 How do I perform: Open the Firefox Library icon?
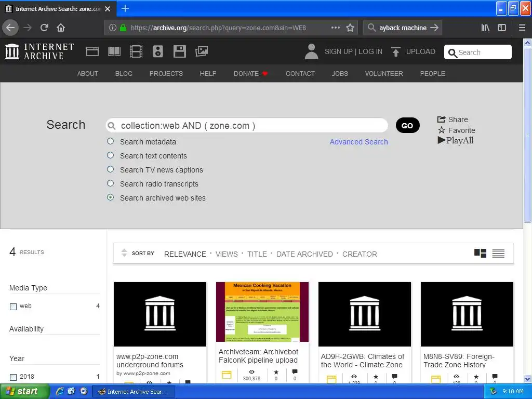coord(485,28)
